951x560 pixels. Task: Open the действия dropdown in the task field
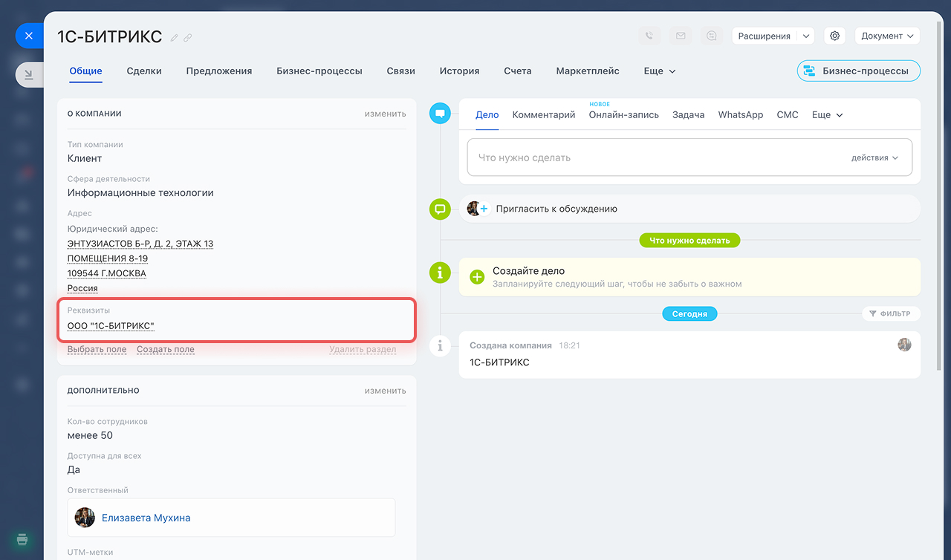coord(874,157)
